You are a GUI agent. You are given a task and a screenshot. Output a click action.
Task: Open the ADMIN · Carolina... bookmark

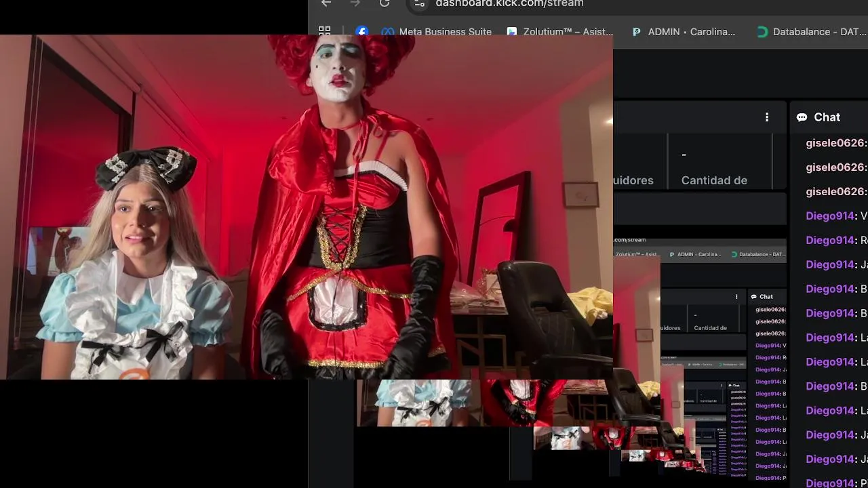click(x=684, y=32)
